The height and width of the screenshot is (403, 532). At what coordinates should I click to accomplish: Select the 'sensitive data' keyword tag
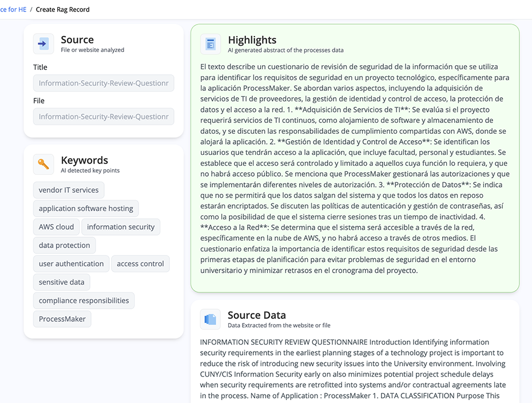[61, 282]
